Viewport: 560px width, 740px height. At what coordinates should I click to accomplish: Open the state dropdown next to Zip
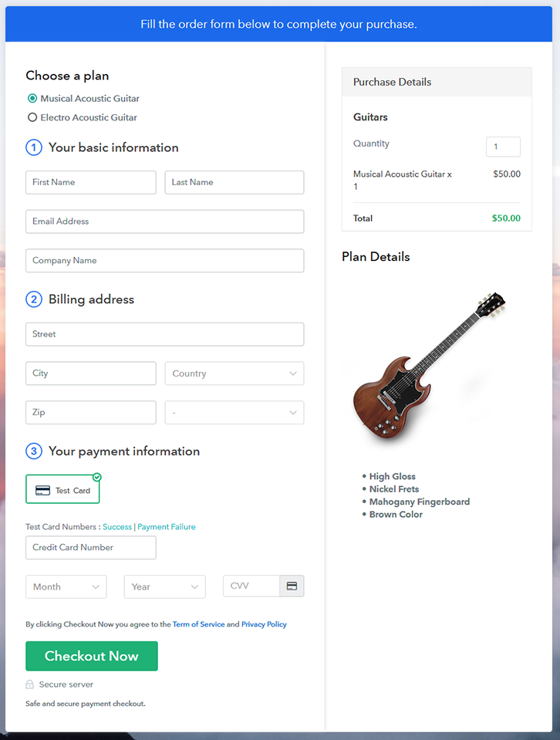(234, 413)
